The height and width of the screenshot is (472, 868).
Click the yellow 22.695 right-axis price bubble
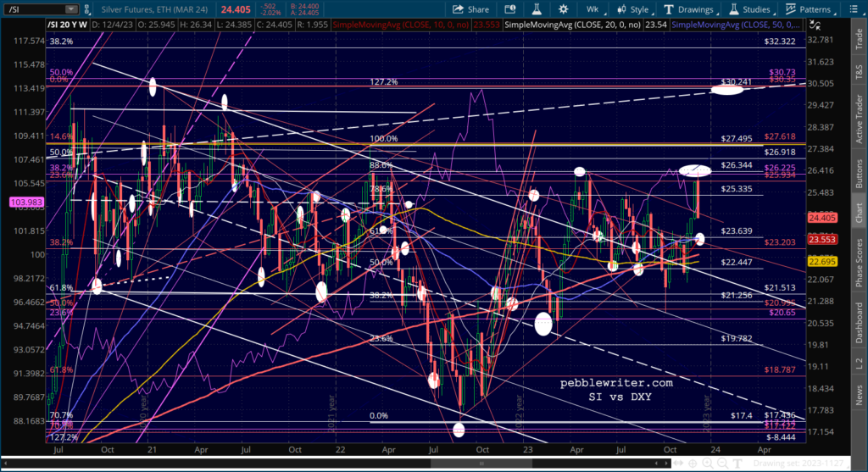pyautogui.click(x=822, y=262)
